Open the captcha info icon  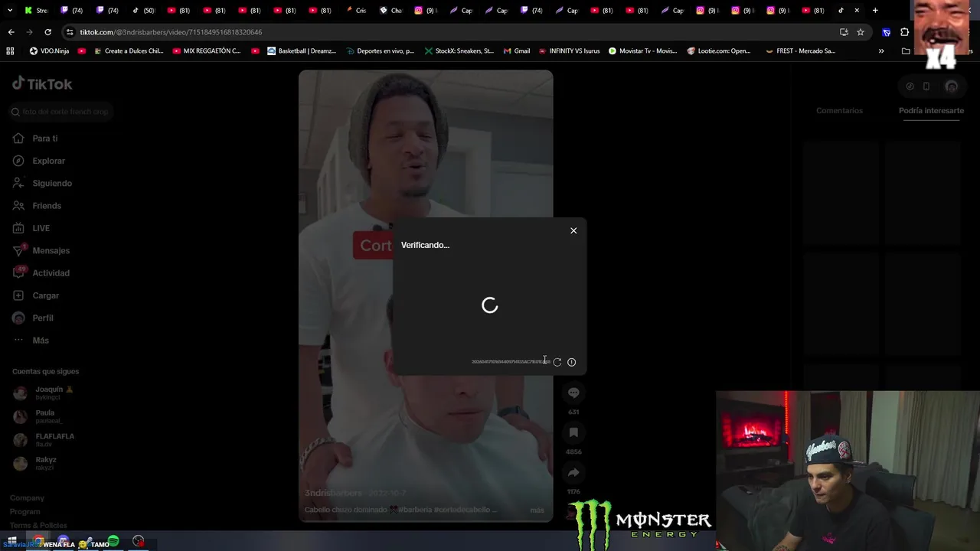pos(571,362)
